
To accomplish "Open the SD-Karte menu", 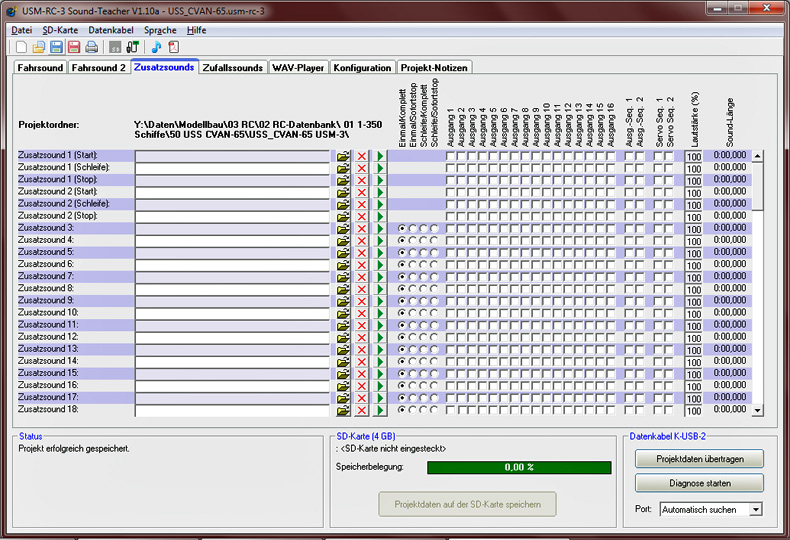I will coord(60,30).
